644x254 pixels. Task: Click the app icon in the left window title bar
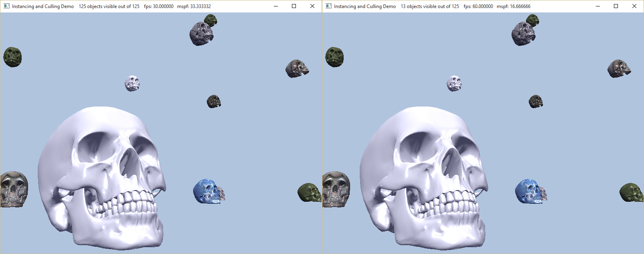tap(6, 6)
